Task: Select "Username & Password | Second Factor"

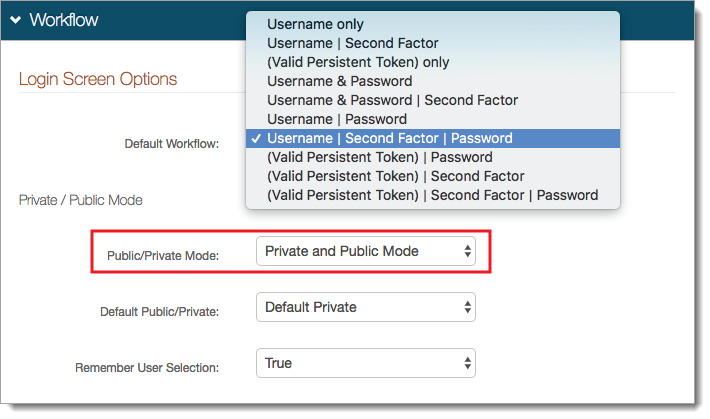Action: pos(392,100)
